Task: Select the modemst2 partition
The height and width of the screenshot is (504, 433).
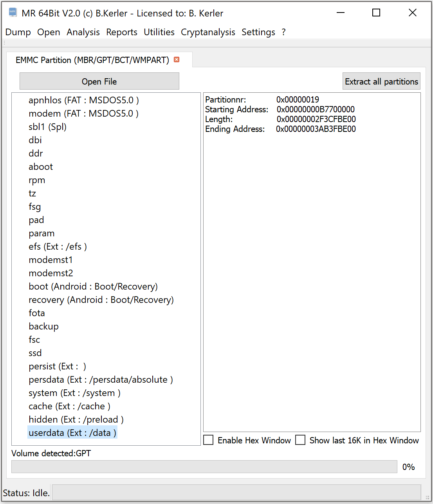Action: tap(51, 273)
